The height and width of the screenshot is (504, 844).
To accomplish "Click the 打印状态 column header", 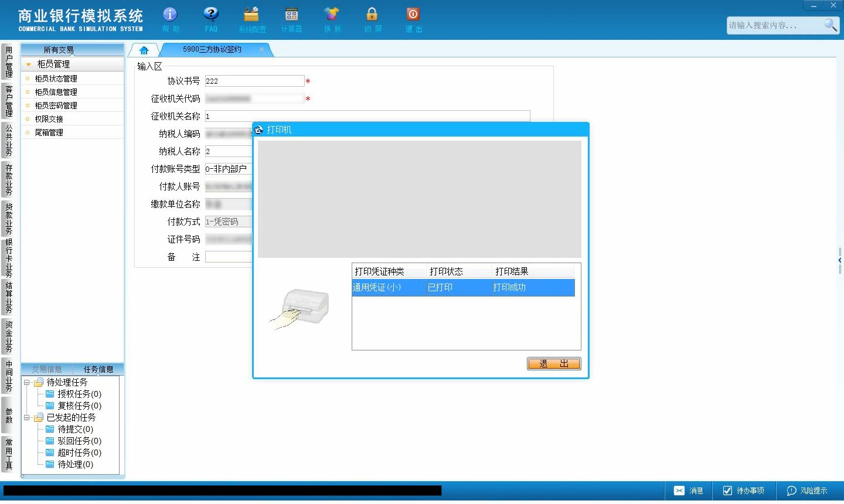I will (459, 271).
